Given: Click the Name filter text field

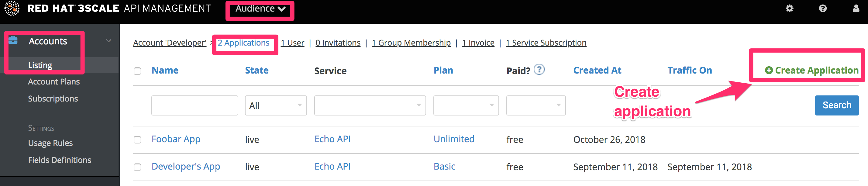Looking at the screenshot, I should (x=195, y=105).
